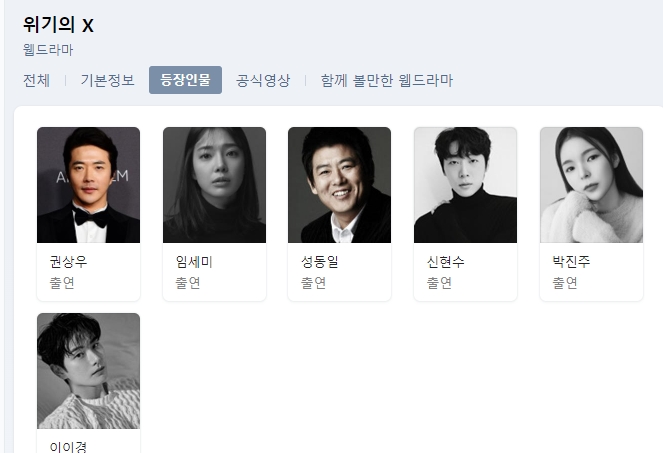Click the 권상우 profile photo
663x453 pixels.
tap(88, 185)
